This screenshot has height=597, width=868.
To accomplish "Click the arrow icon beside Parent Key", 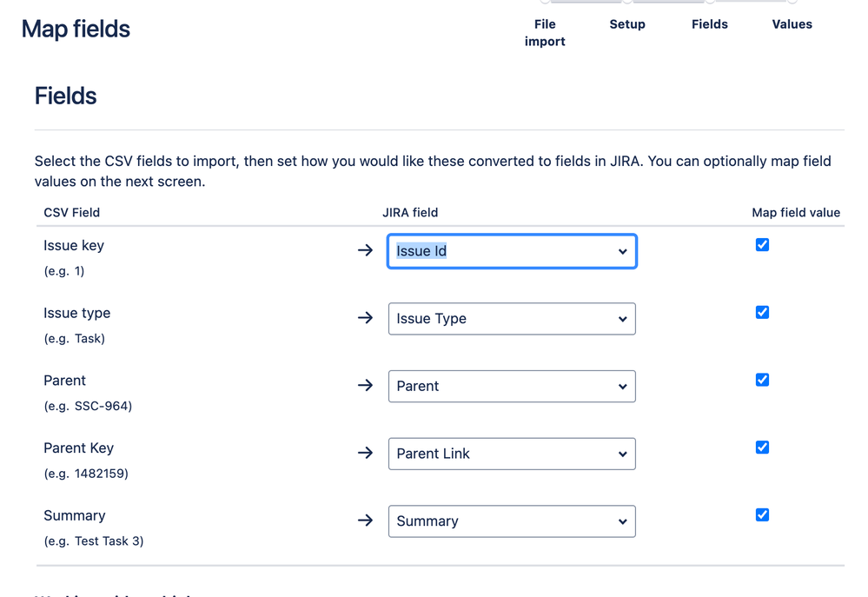I will click(x=365, y=453).
